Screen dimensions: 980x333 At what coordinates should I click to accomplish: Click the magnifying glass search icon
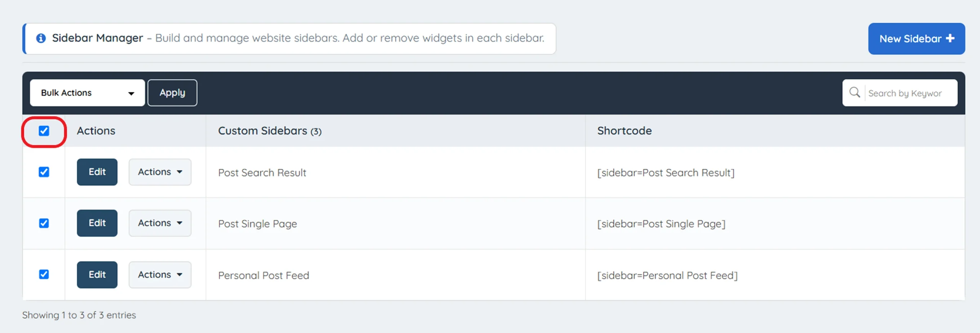click(x=854, y=93)
